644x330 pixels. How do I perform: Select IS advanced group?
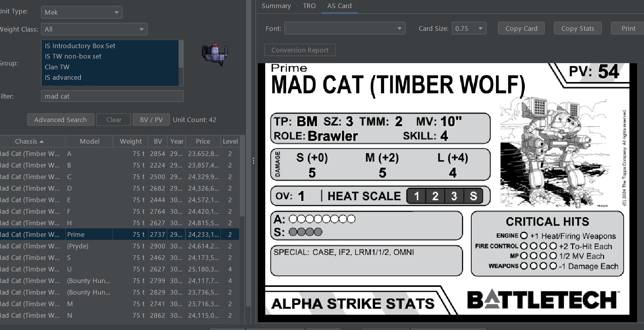coord(110,77)
